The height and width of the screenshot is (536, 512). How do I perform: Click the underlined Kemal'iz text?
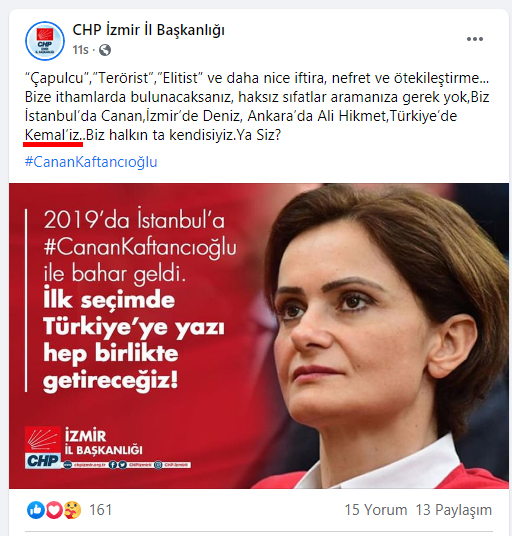53,136
